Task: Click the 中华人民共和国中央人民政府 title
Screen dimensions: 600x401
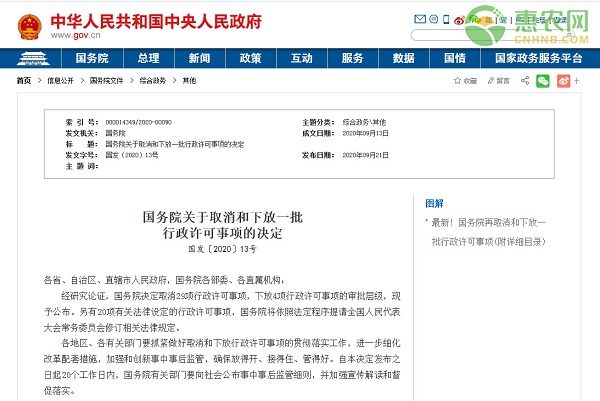Action: click(x=156, y=21)
